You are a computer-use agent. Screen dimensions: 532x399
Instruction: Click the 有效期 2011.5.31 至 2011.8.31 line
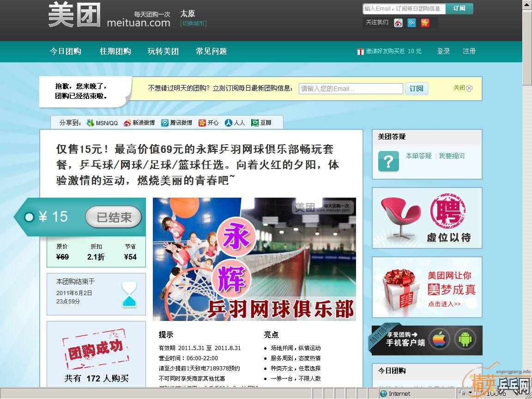[199, 348]
